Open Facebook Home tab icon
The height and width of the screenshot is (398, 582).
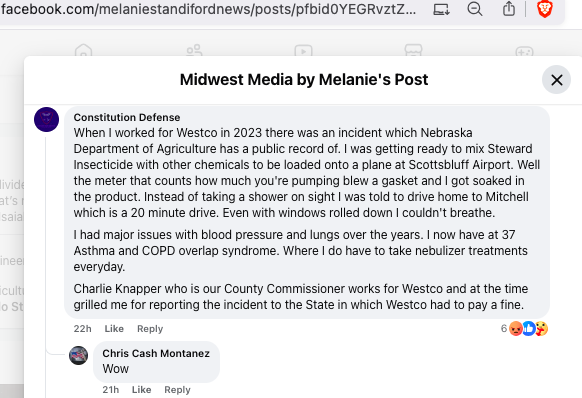tap(84, 51)
